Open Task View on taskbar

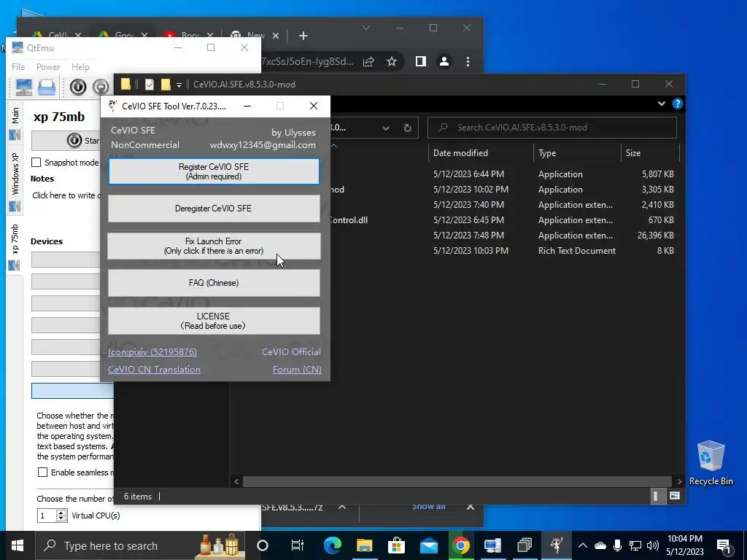point(298,545)
